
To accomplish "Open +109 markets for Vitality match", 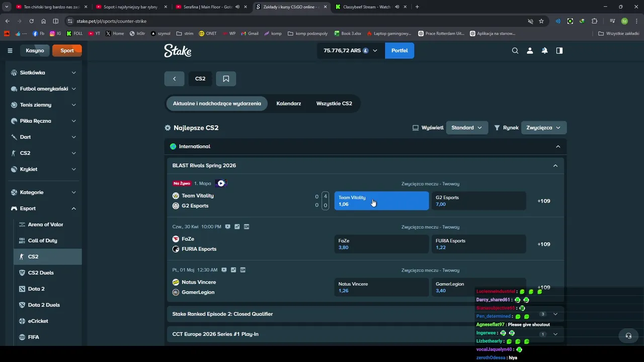I will pos(544,201).
